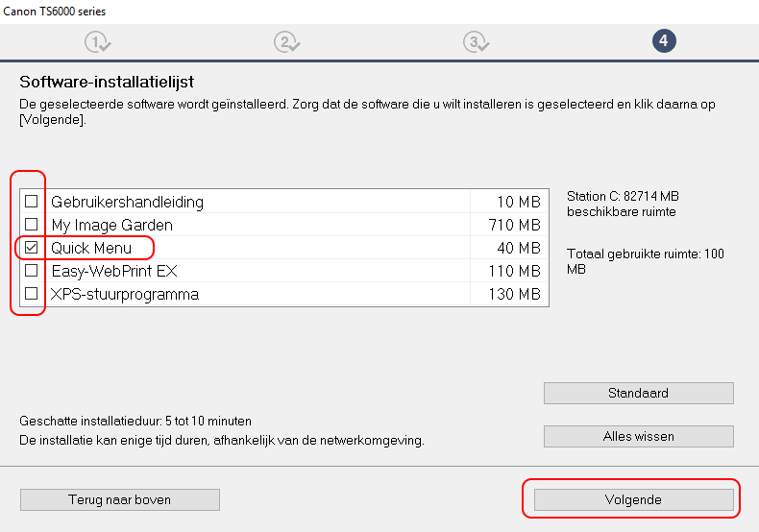Click the Easy-WebPrint EX list entry
This screenshot has height=532, width=759.
(114, 271)
